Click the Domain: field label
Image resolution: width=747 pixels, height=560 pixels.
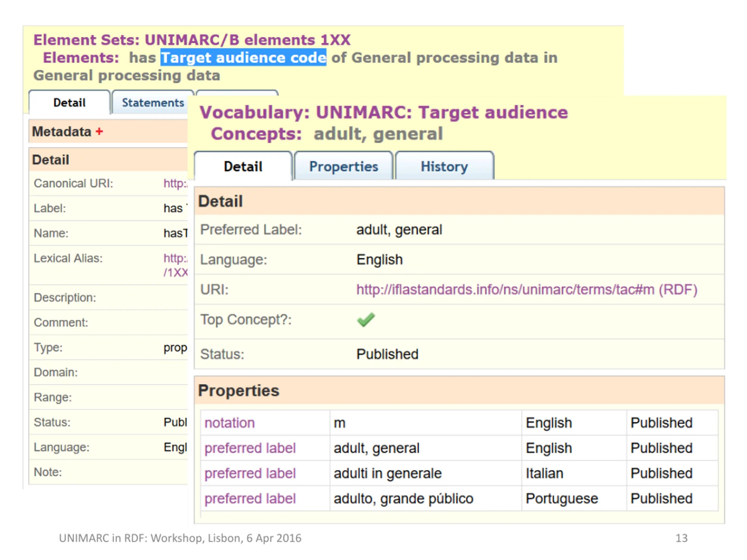56,372
